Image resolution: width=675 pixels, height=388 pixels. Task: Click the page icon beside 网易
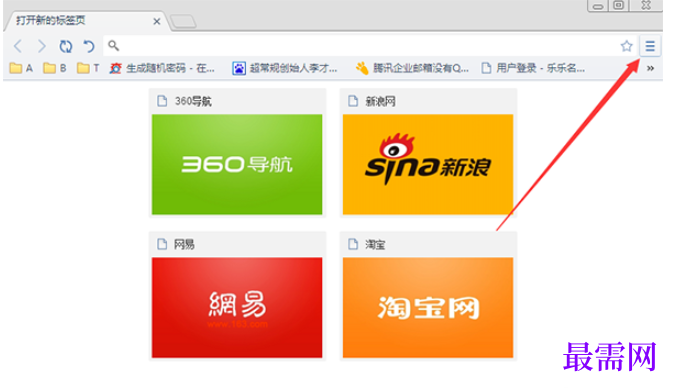[162, 244]
